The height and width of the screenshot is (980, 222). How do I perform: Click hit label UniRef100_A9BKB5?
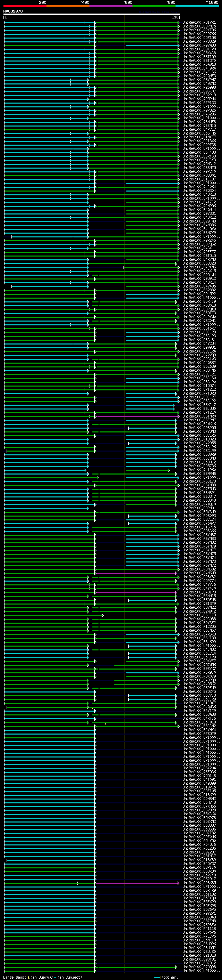coord(199,883)
